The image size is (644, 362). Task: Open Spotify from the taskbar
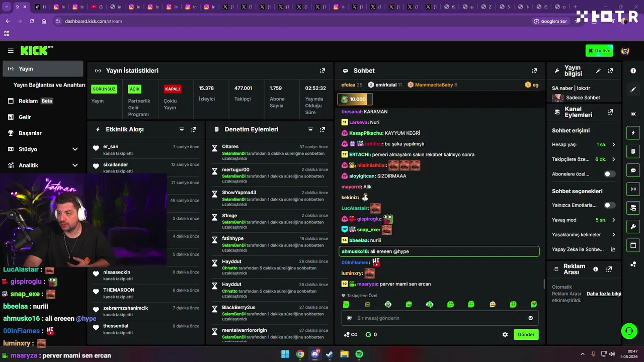(359, 354)
